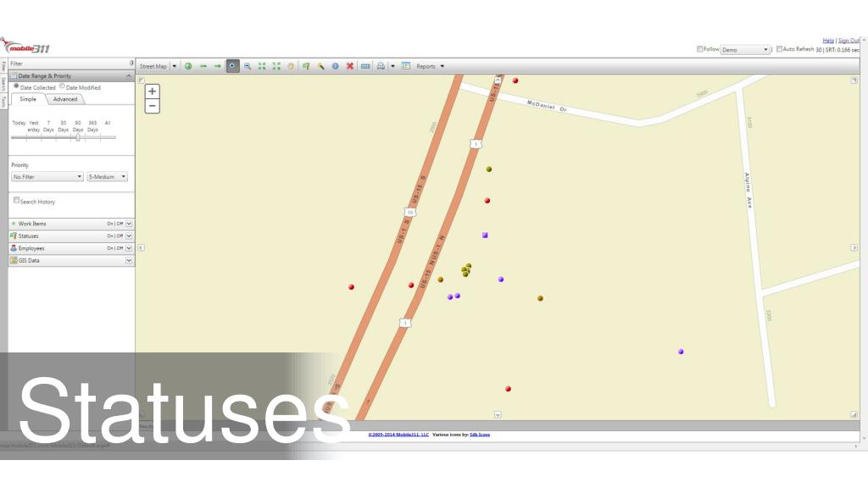Click the GIS Data map icon
Image resolution: width=868 pixels, height=488 pixels.
pyautogui.click(x=14, y=260)
